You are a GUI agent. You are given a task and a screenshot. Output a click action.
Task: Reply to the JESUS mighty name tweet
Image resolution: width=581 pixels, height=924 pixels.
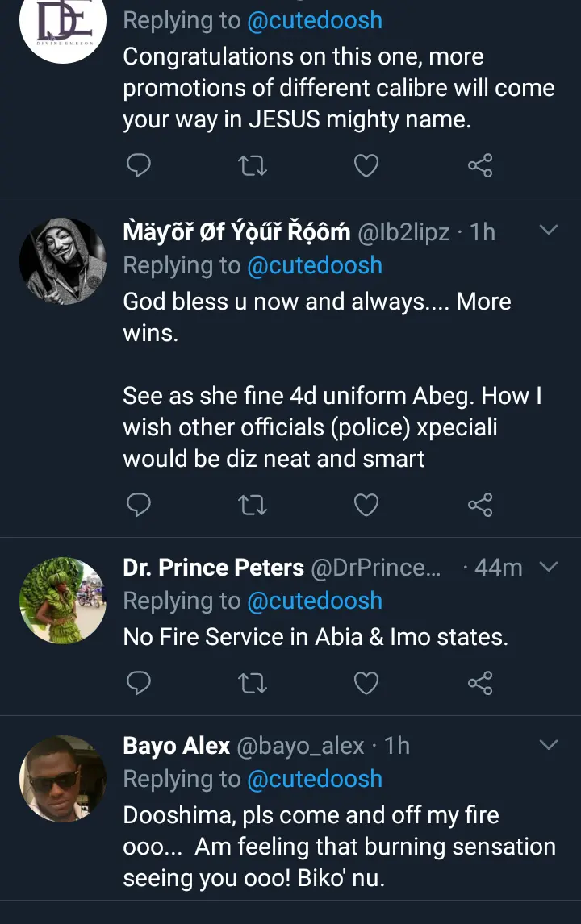coord(139,165)
